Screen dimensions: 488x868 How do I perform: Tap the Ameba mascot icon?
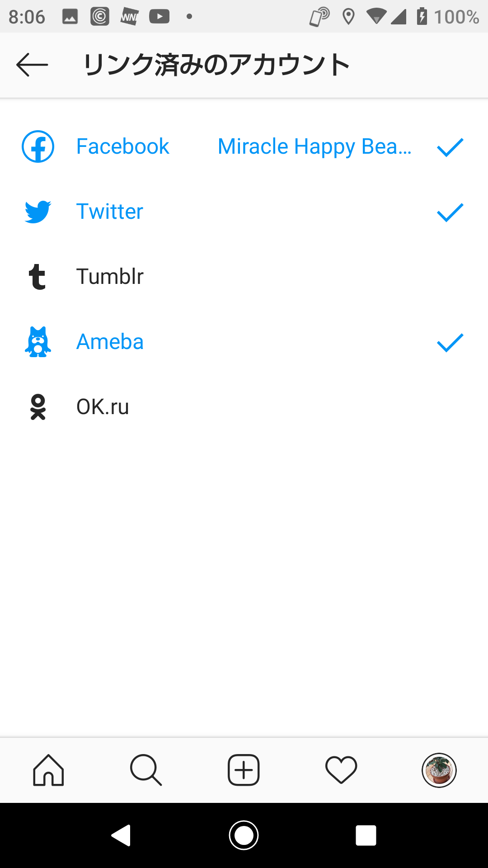[x=38, y=342]
